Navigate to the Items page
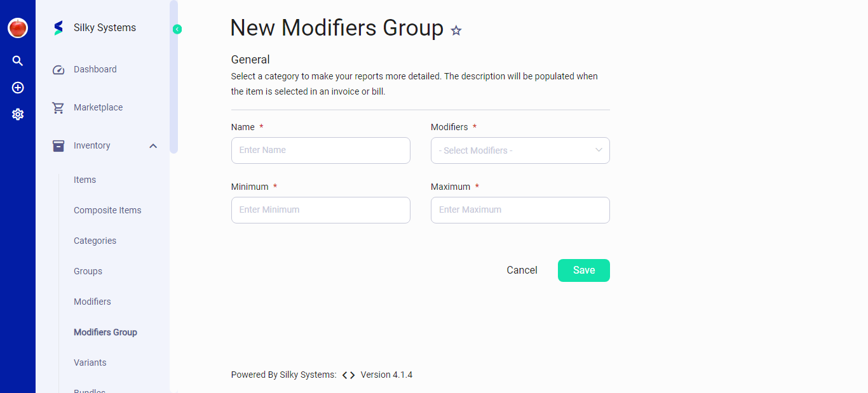This screenshot has width=868, height=393. pyautogui.click(x=85, y=180)
